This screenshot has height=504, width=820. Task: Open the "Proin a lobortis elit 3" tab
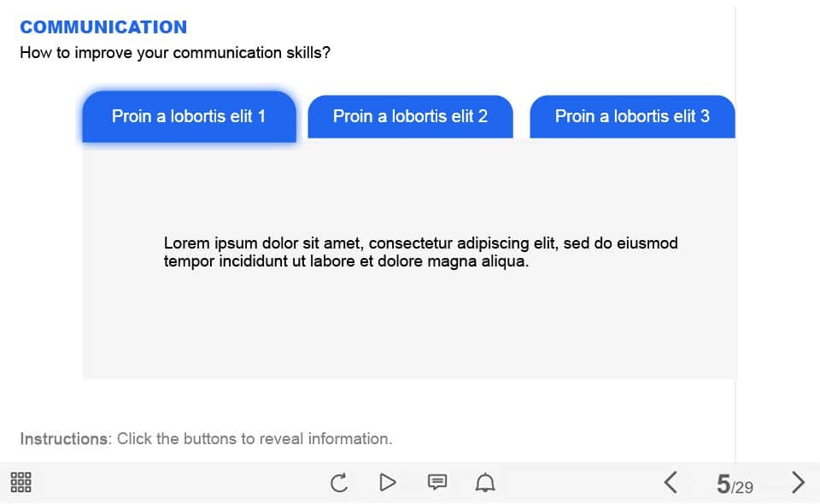[632, 116]
